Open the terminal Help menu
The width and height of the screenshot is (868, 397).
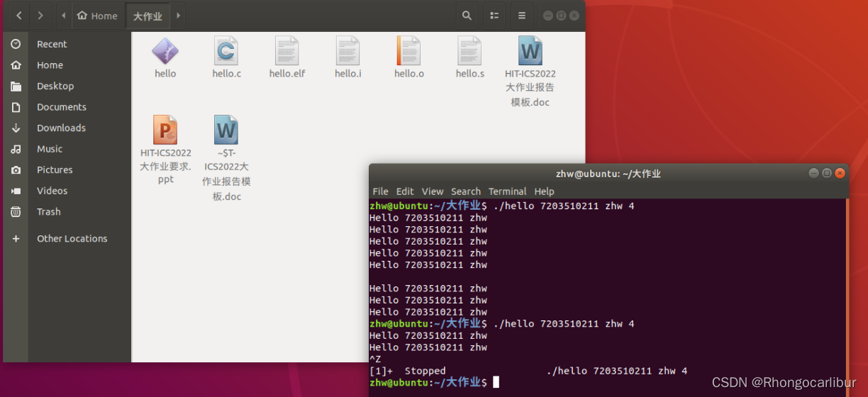pos(544,191)
